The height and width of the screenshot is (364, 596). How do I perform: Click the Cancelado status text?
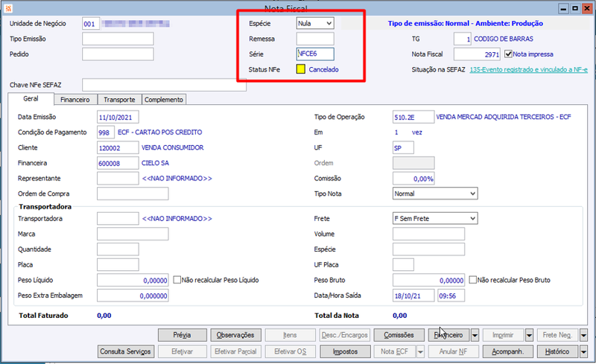coord(323,69)
